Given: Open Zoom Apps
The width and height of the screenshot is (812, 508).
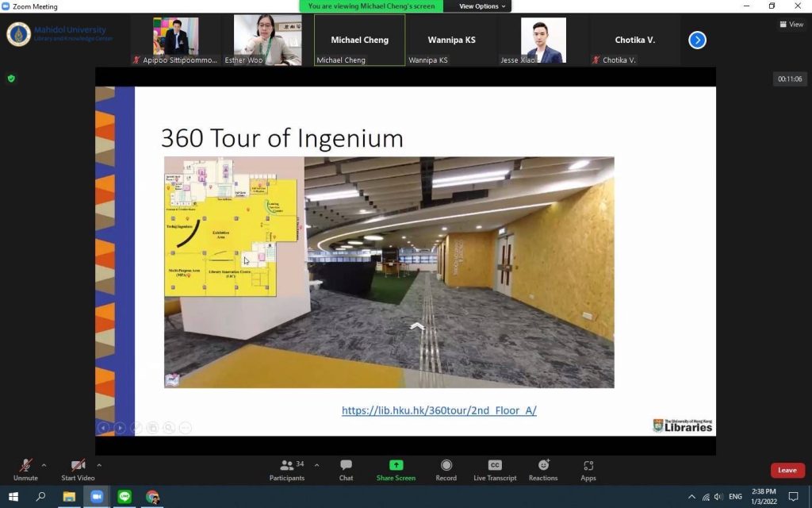Looking at the screenshot, I should click(x=588, y=469).
